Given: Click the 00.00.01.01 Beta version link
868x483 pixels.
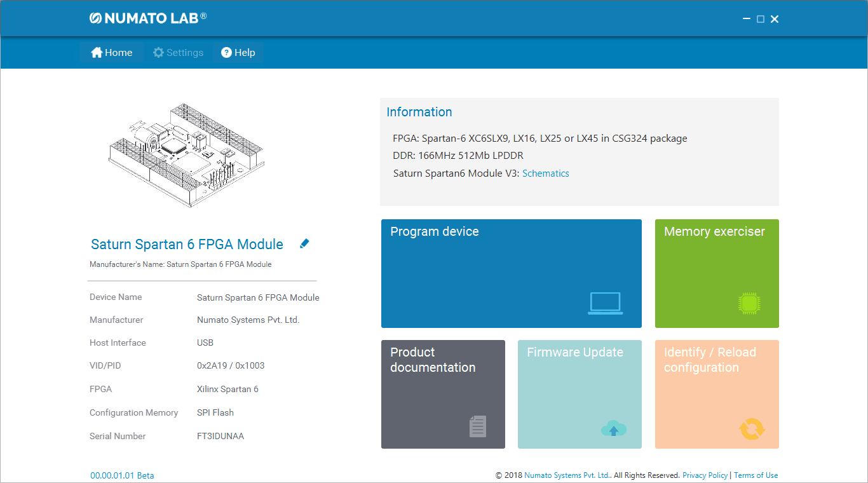Looking at the screenshot, I should pyautogui.click(x=122, y=475).
